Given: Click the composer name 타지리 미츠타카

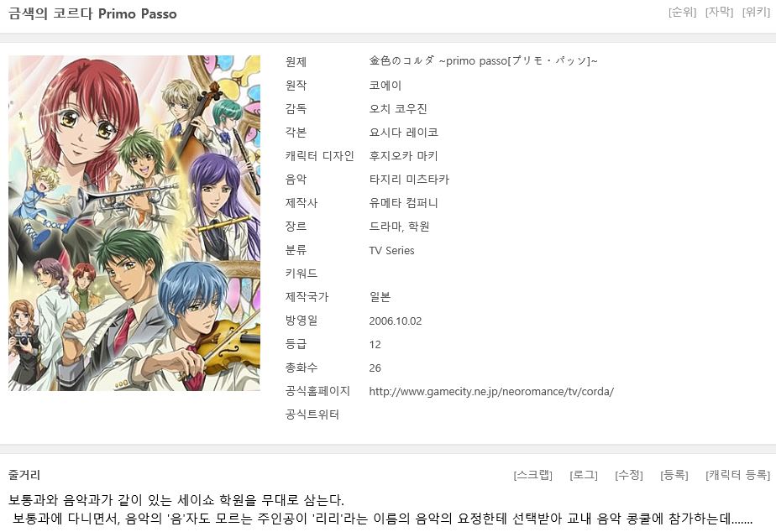Looking at the screenshot, I should click(409, 180).
